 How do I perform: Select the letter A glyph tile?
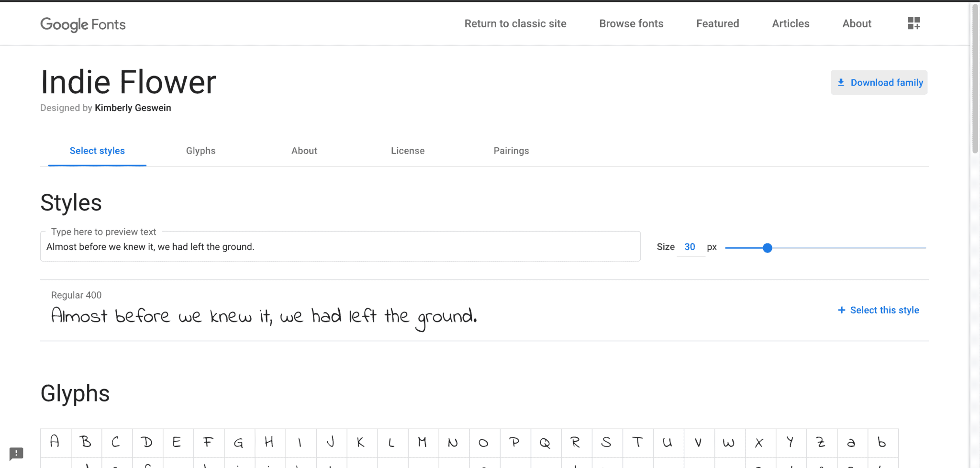pyautogui.click(x=55, y=442)
